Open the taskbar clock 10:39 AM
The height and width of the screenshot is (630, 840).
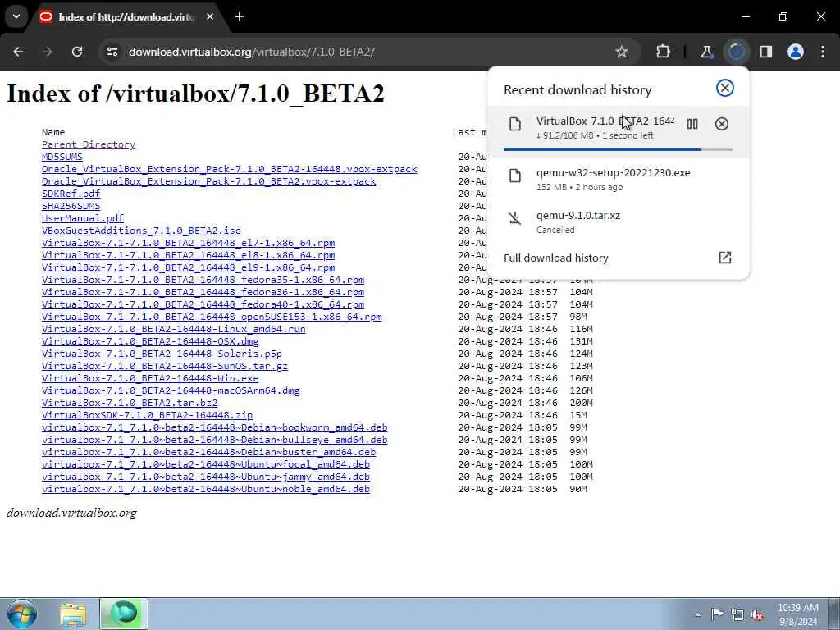[x=797, y=614]
